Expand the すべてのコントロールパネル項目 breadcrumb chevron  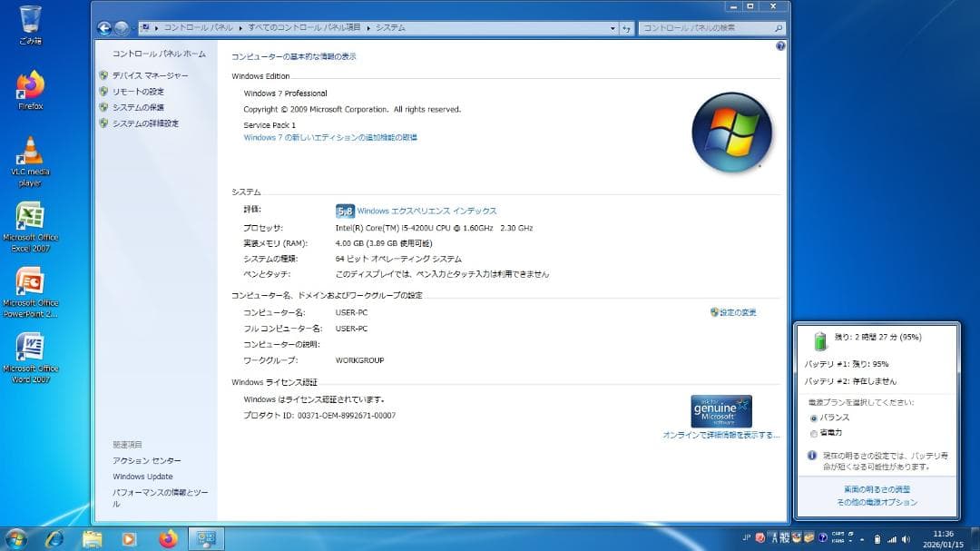click(367, 27)
